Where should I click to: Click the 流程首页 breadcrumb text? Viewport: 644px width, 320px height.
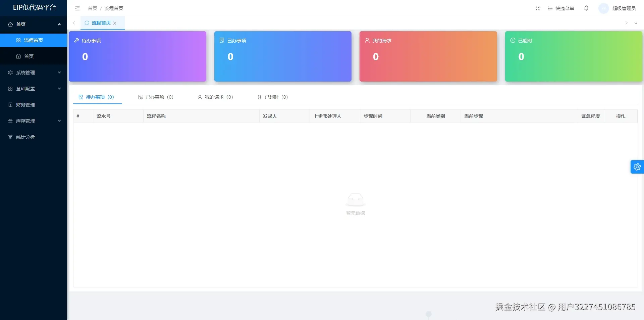[114, 8]
